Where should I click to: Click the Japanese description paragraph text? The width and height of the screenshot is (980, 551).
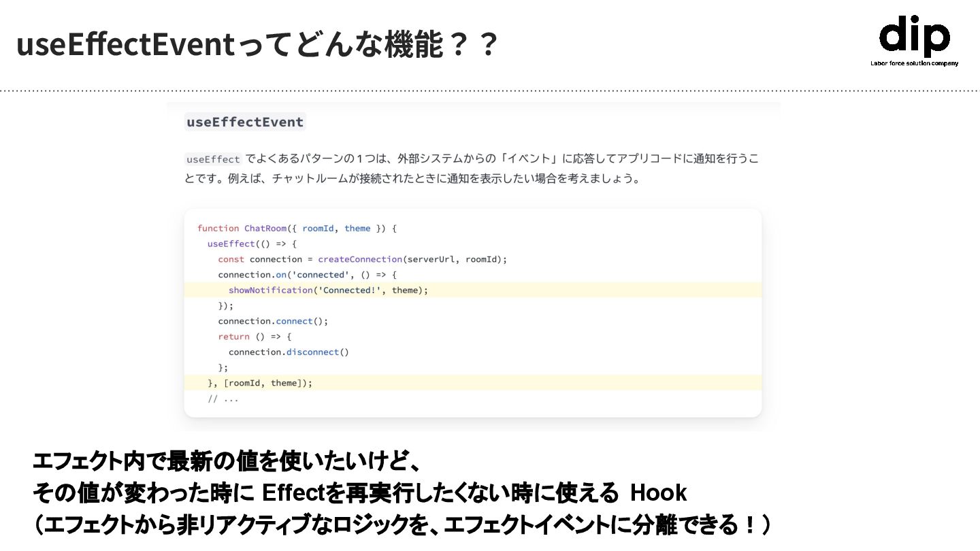tap(471, 169)
